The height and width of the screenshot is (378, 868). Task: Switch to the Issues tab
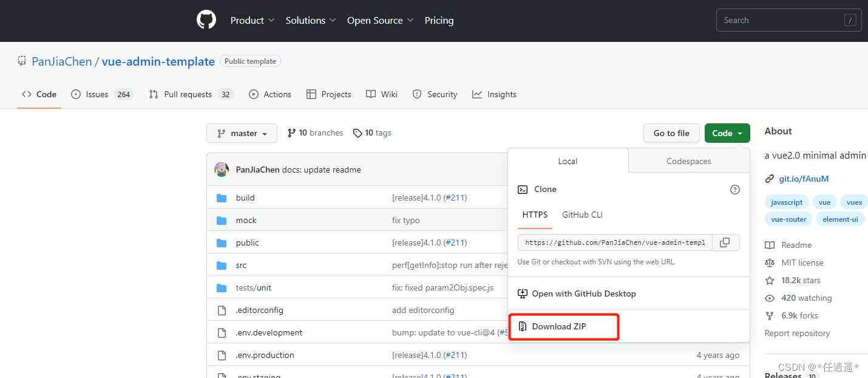[x=102, y=94]
